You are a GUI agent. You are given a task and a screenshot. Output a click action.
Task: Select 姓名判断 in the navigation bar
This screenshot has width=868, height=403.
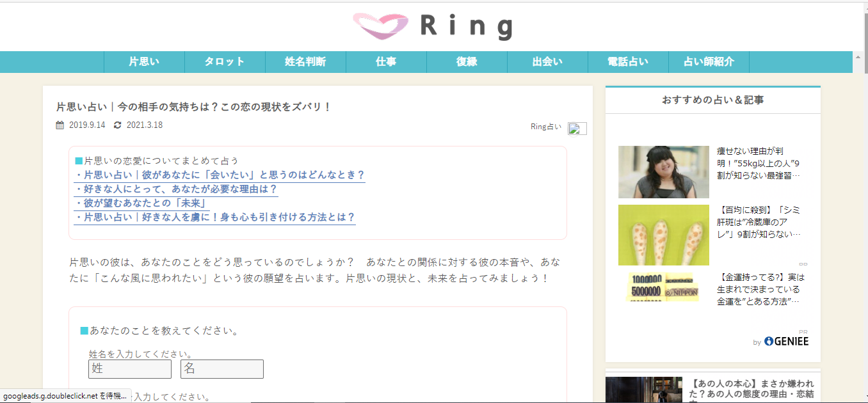click(x=305, y=62)
